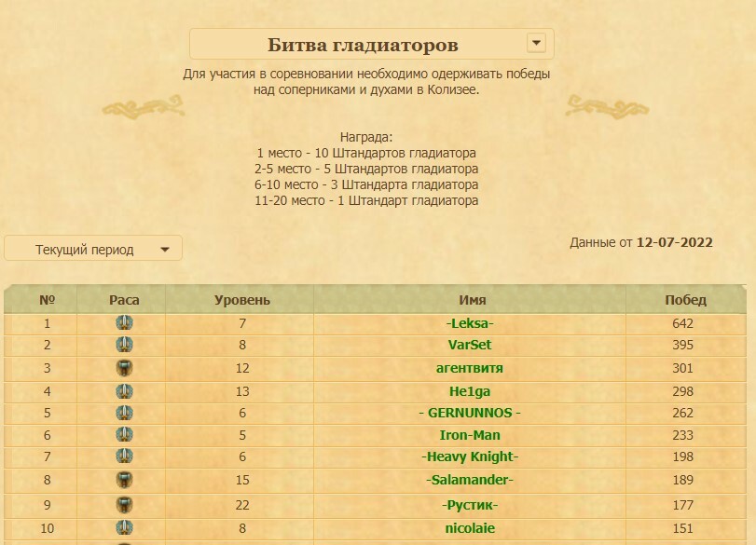Go to -Heavy Knight- profile

pyautogui.click(x=470, y=456)
